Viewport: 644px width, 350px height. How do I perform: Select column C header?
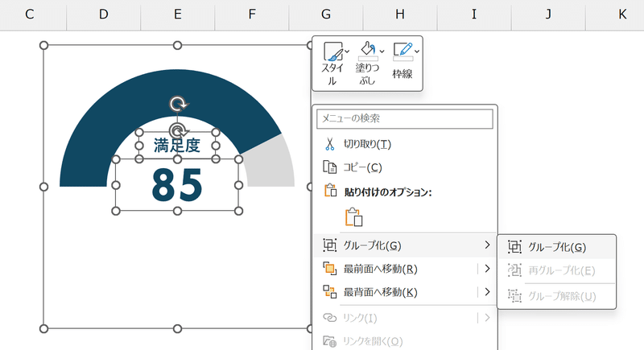tap(29, 14)
